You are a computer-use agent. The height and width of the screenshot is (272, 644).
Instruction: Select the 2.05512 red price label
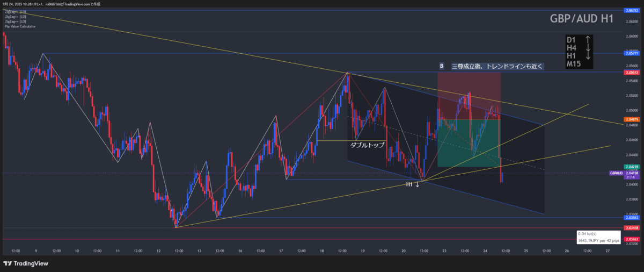[631, 72]
